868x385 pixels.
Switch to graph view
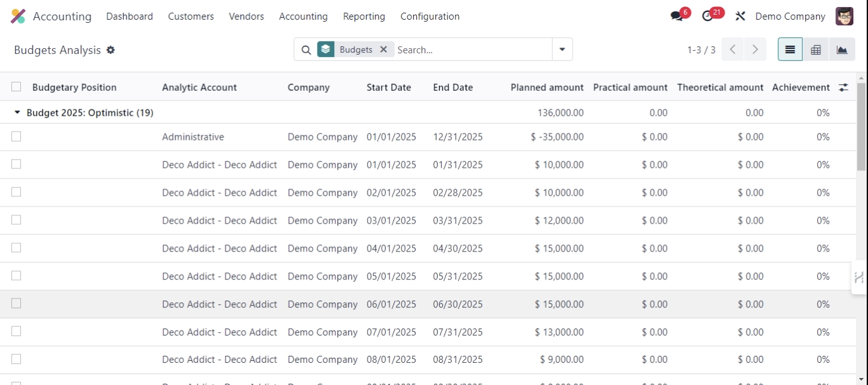(843, 49)
